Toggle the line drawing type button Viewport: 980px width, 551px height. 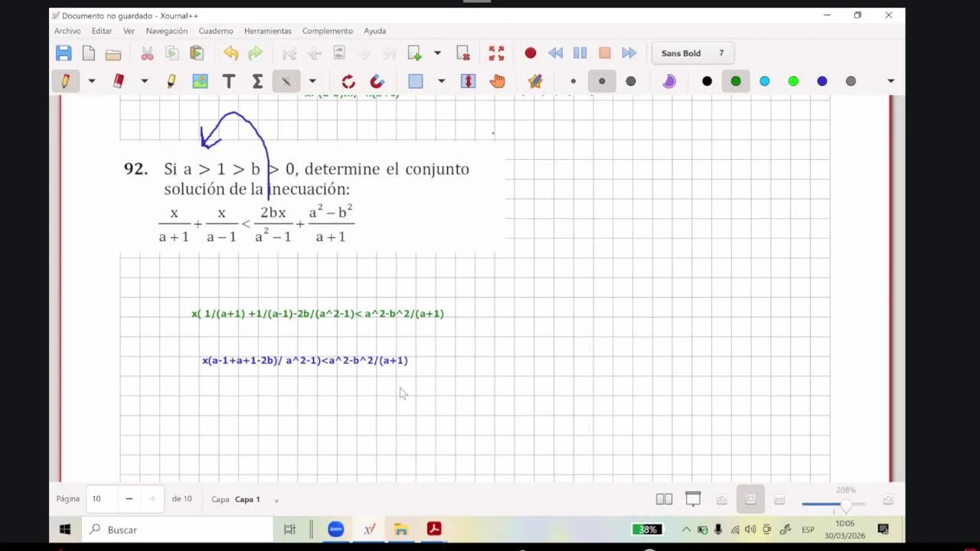tap(286, 81)
